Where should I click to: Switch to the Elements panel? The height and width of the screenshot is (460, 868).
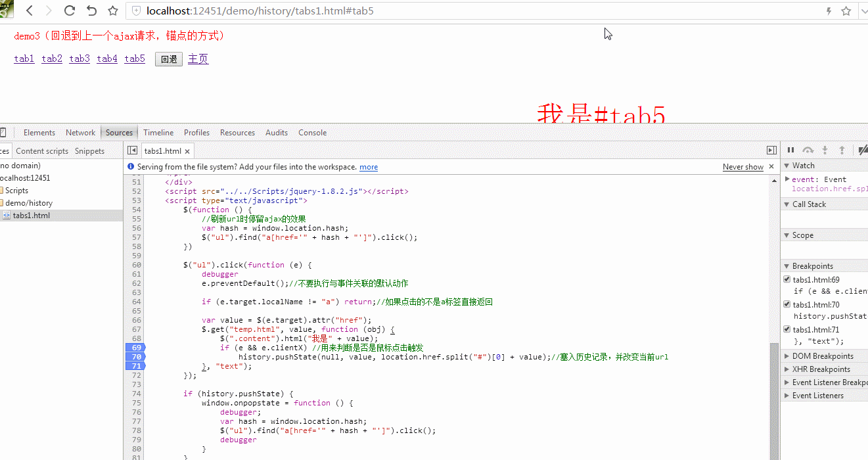pyautogui.click(x=39, y=132)
